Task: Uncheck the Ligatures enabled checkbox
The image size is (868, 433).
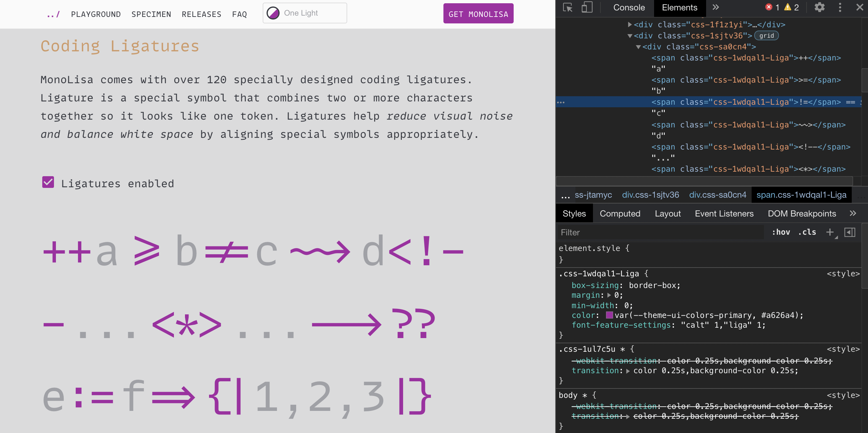Action: (48, 182)
